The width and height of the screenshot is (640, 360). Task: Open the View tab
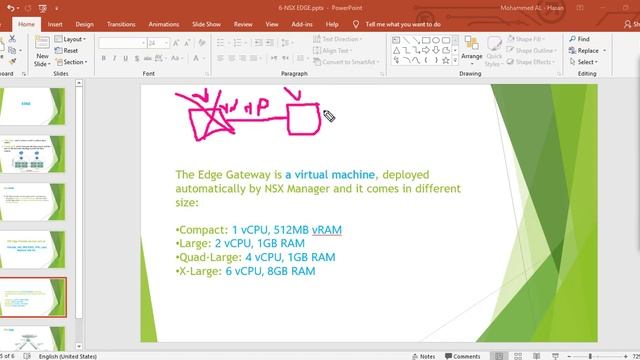(x=272, y=24)
